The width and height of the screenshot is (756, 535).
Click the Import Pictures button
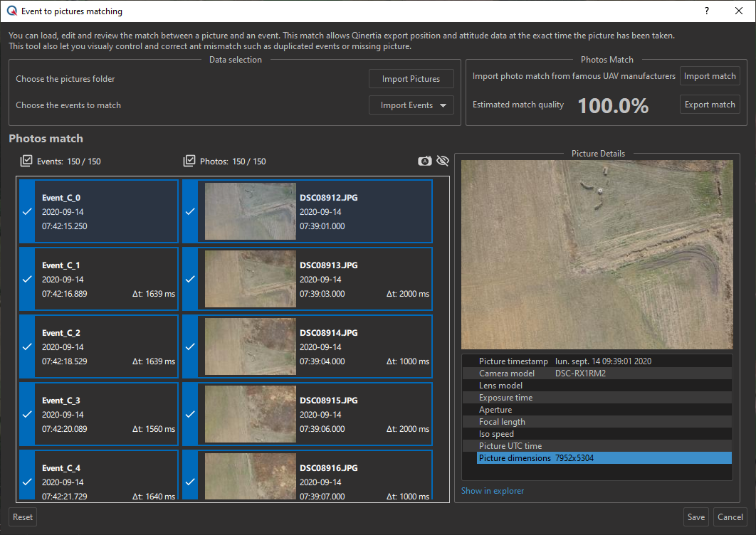411,79
